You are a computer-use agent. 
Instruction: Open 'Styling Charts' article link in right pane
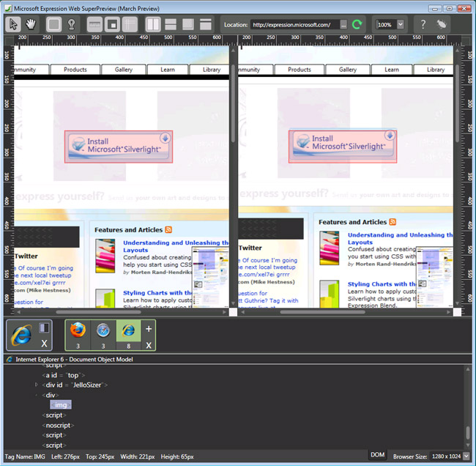[382, 284]
